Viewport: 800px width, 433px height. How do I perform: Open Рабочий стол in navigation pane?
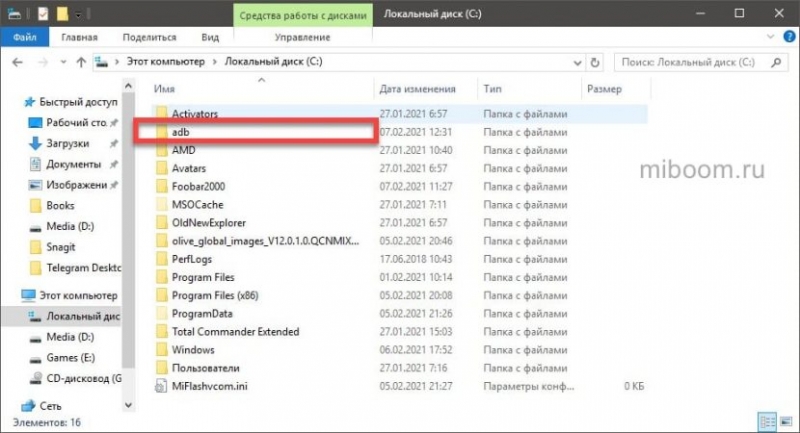point(77,122)
